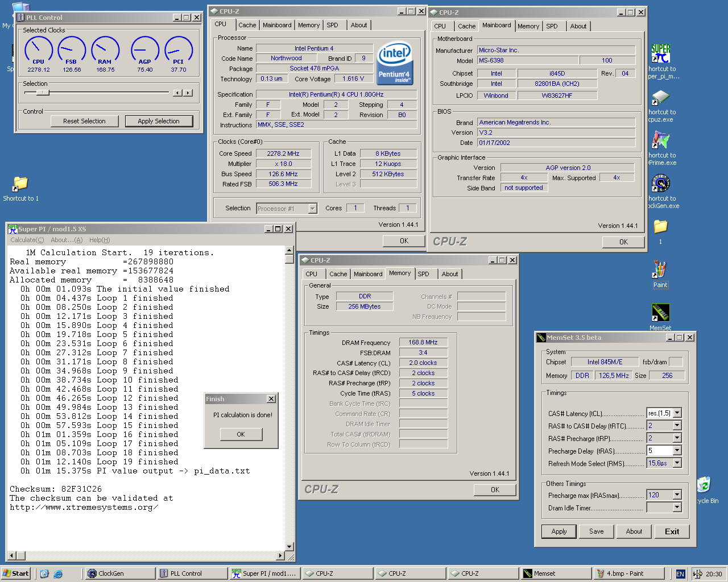Switch to Mainboard tab in top-left CPU-Z
Image resolution: width=728 pixels, height=582 pixels.
point(277,25)
